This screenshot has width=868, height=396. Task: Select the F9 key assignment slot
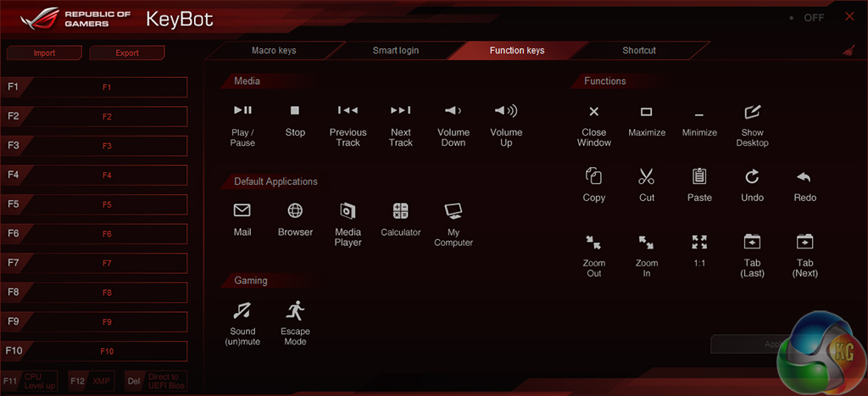tap(93, 321)
